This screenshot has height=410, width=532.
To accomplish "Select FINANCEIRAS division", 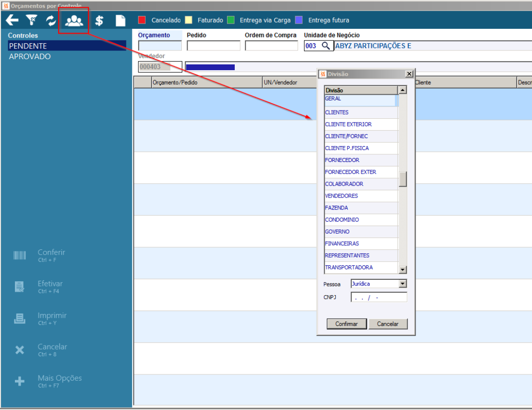I will click(361, 244).
